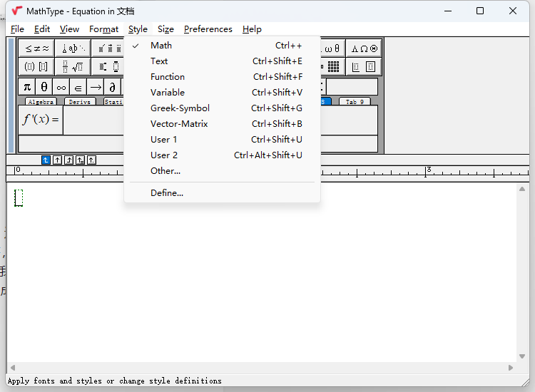Open the Format menu
The width and height of the screenshot is (535, 392).
click(x=103, y=29)
